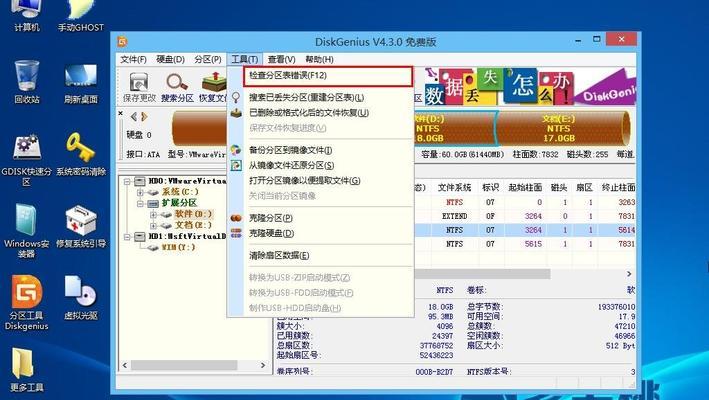The height and width of the screenshot is (400, 709).
Task: Click tree panel horizontal scrollbar thumb
Action: coord(184,365)
